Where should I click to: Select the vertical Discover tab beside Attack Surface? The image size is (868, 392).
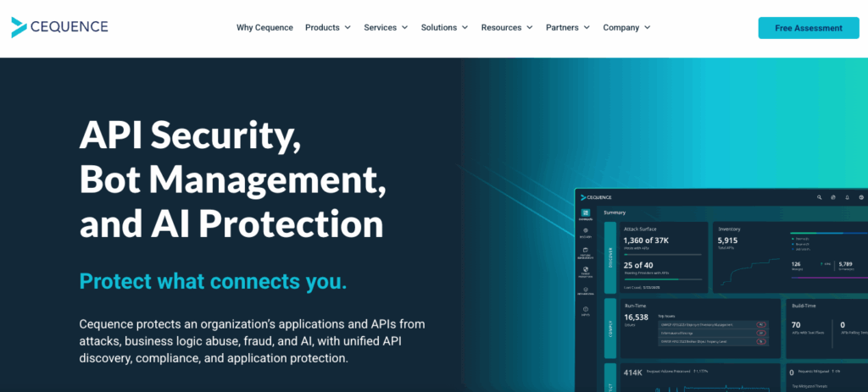610,257
